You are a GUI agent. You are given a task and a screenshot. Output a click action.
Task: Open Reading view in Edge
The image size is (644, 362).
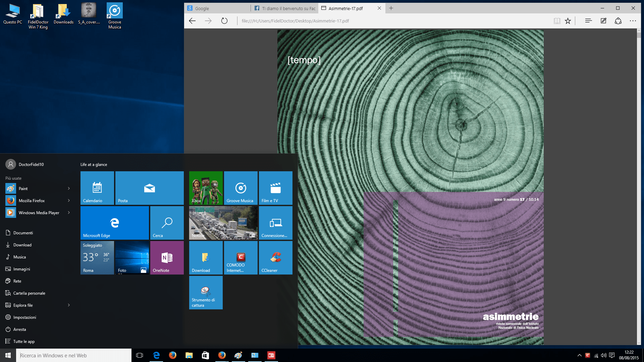click(557, 21)
